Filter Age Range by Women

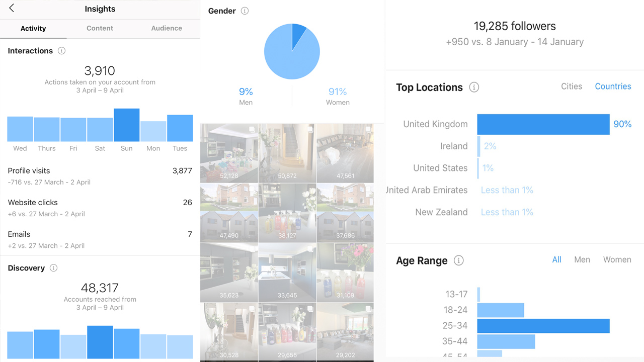pyautogui.click(x=617, y=259)
